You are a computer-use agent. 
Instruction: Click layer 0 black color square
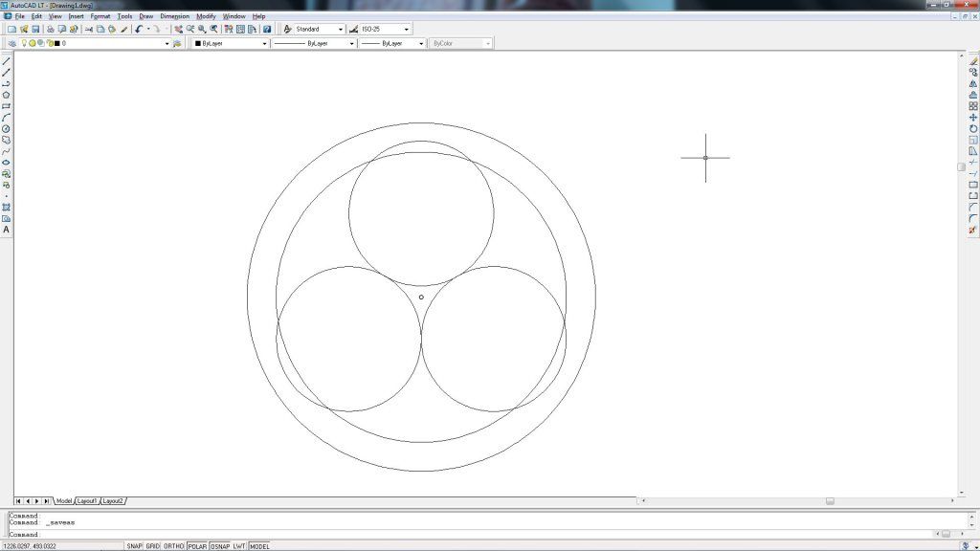click(56, 44)
